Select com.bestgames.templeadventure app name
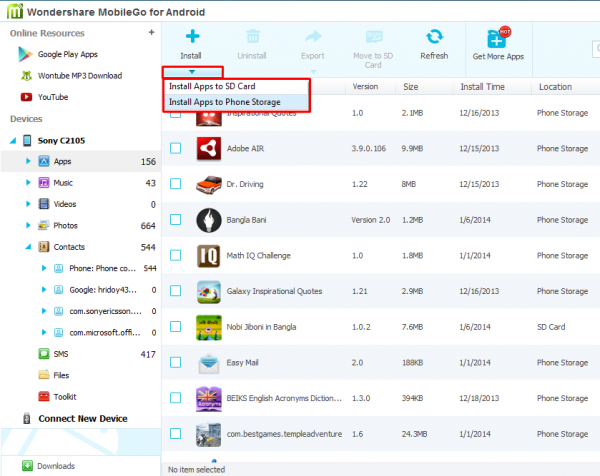 coord(284,434)
